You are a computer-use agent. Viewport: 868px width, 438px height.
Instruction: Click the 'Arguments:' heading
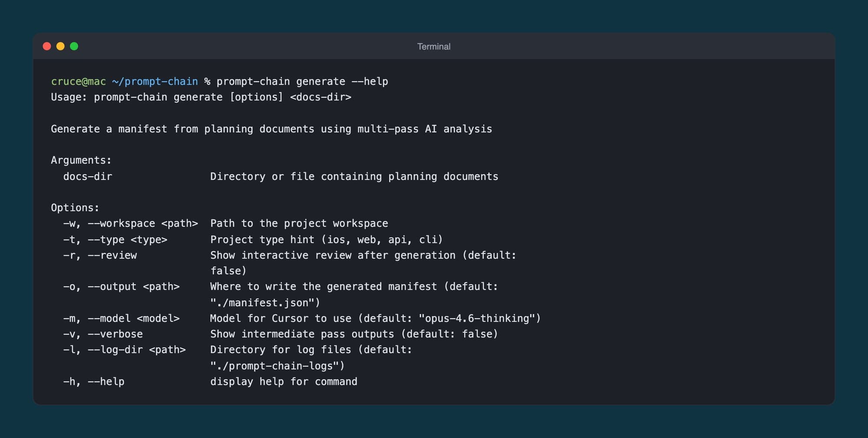click(81, 160)
